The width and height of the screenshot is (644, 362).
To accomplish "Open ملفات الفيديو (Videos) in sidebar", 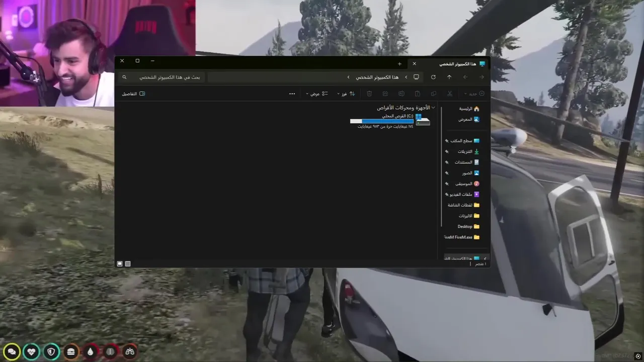I will (x=464, y=194).
